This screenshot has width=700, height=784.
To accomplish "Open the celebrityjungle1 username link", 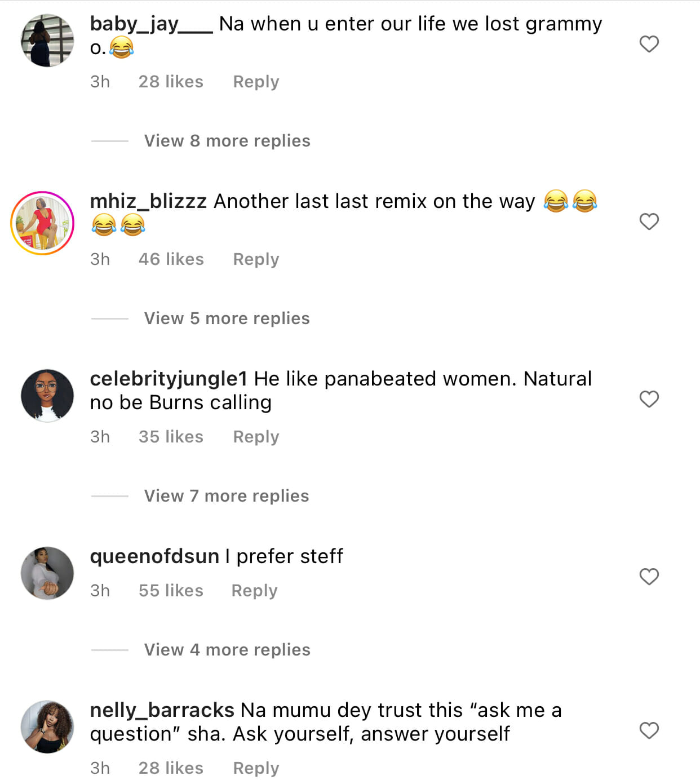I will tap(169, 379).
